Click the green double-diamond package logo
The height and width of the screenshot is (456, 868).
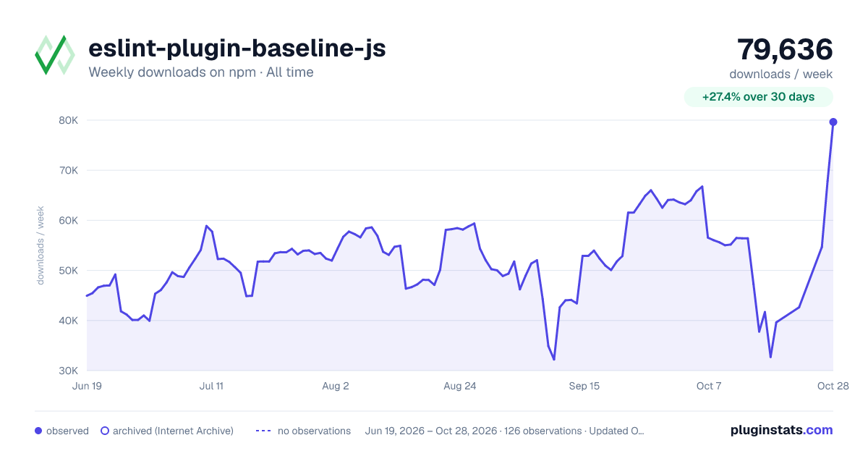pyautogui.click(x=55, y=55)
